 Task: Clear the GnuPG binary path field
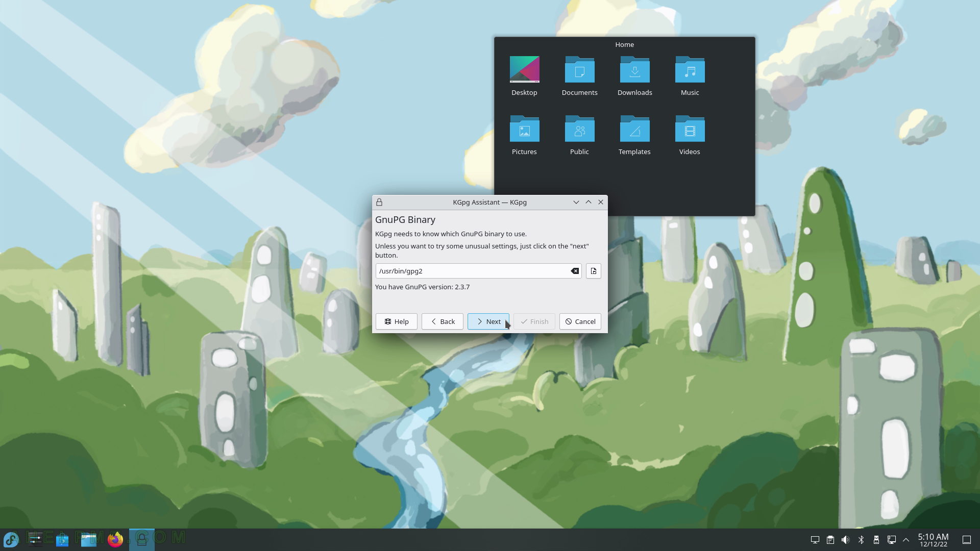tap(575, 271)
